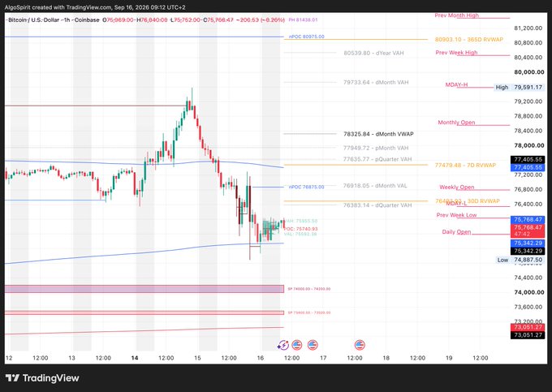
Task: Click the '80,000.00' price axis value
Action: [529, 72]
